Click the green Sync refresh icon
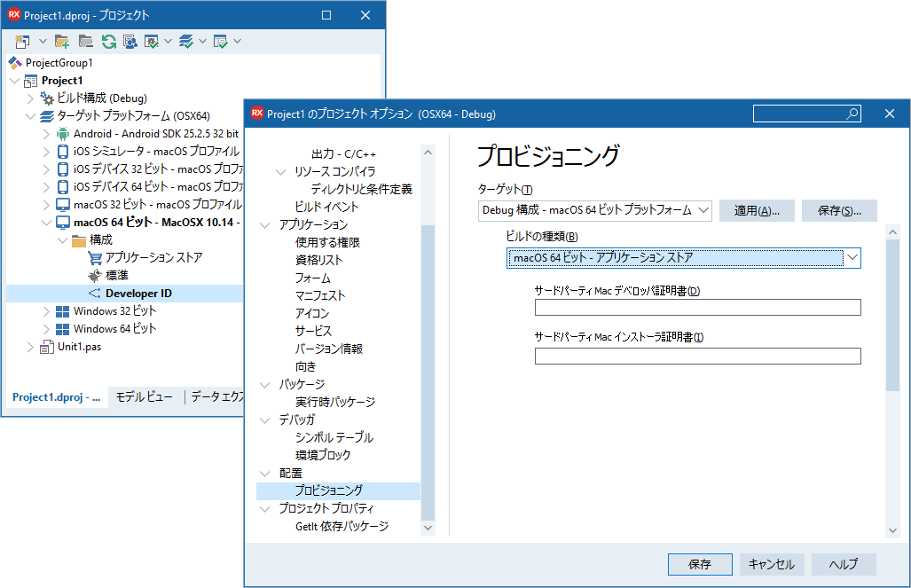 tap(108, 42)
